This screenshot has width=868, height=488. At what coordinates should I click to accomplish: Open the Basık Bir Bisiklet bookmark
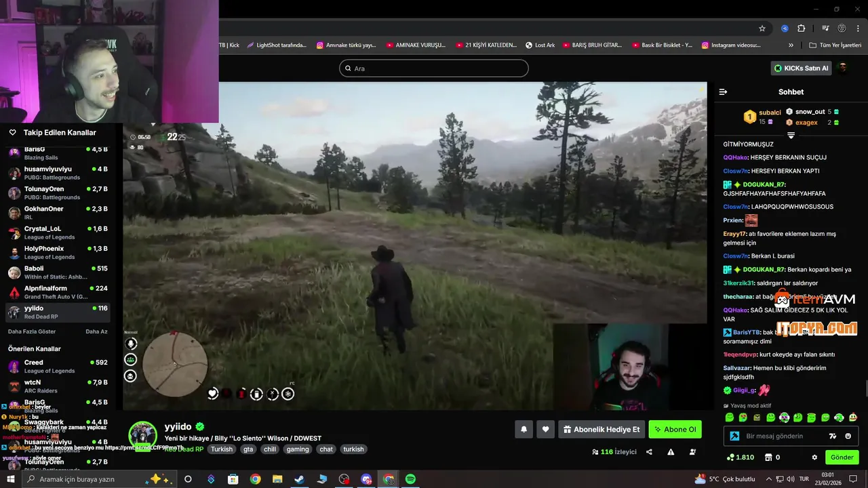tap(662, 45)
